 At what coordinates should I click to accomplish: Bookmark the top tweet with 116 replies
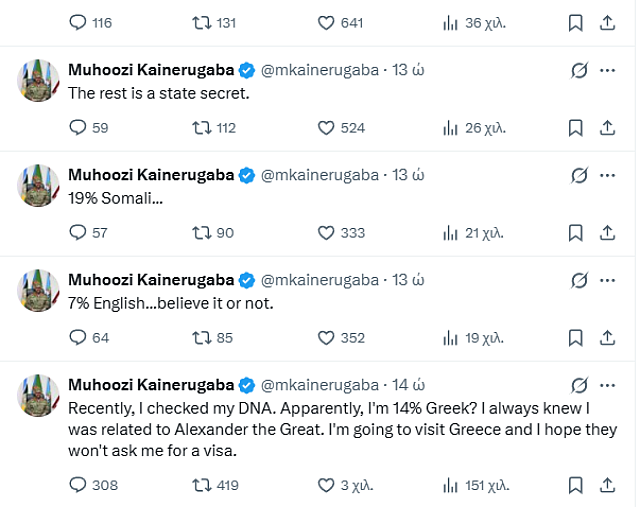tap(575, 22)
